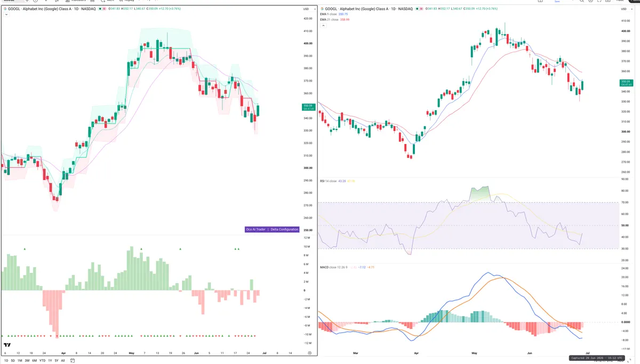640x364 pixels.
Task: Select the 5D time range
Action: coord(13,361)
